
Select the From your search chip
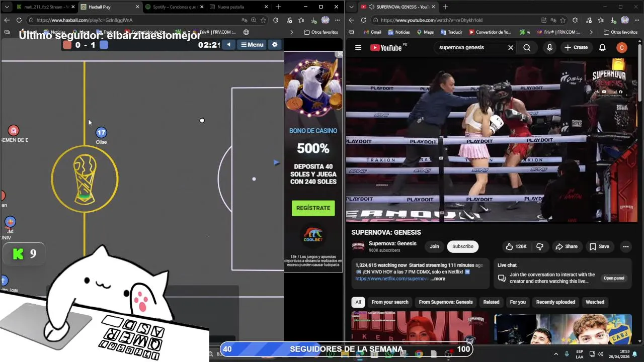[390, 302]
